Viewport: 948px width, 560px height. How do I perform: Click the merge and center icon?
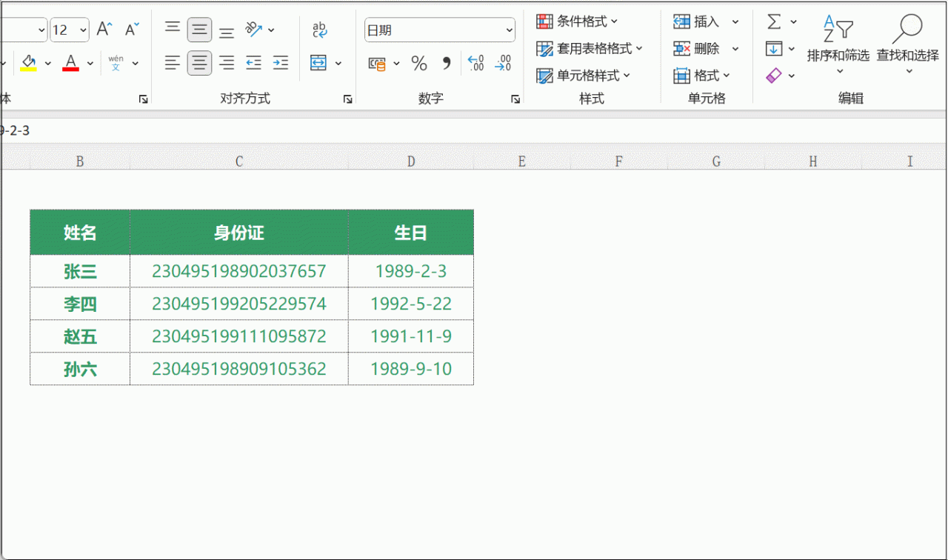tap(318, 63)
